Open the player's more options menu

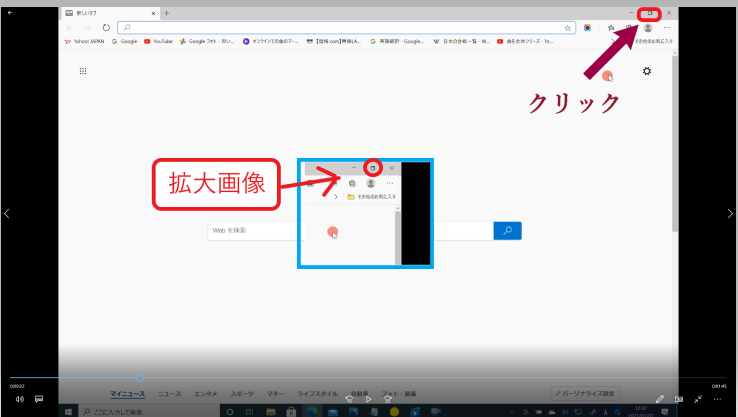(x=717, y=398)
